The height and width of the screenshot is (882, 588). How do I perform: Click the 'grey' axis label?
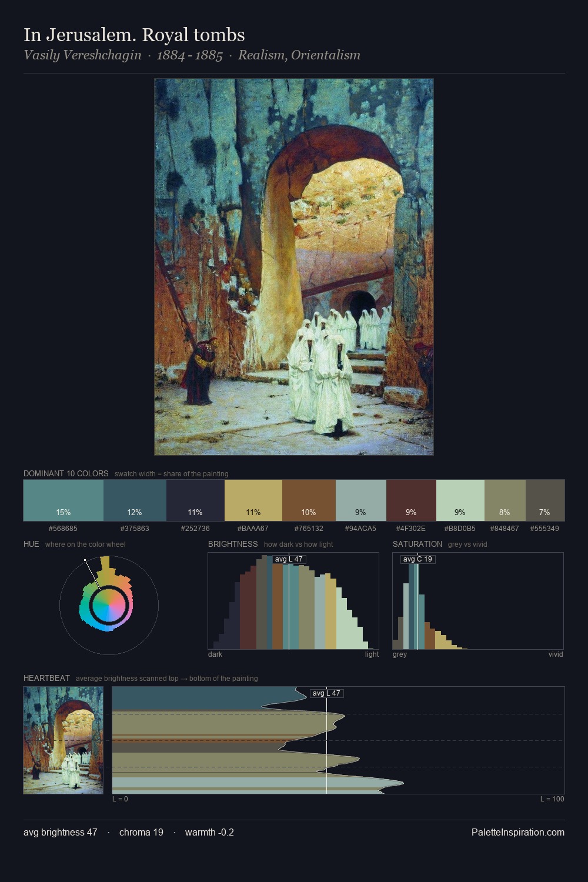click(400, 654)
